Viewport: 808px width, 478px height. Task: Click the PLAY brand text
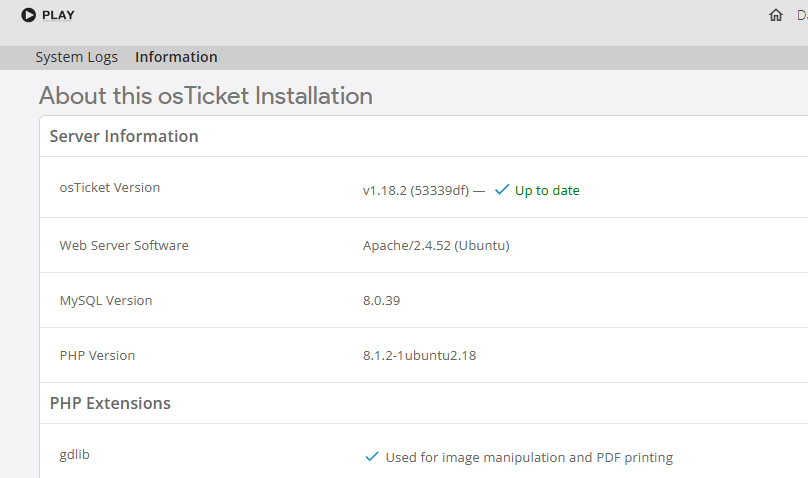(58, 15)
